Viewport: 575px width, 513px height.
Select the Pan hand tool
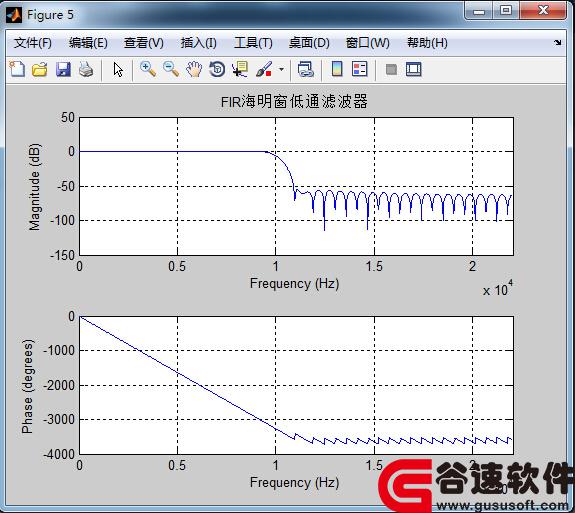(194, 69)
